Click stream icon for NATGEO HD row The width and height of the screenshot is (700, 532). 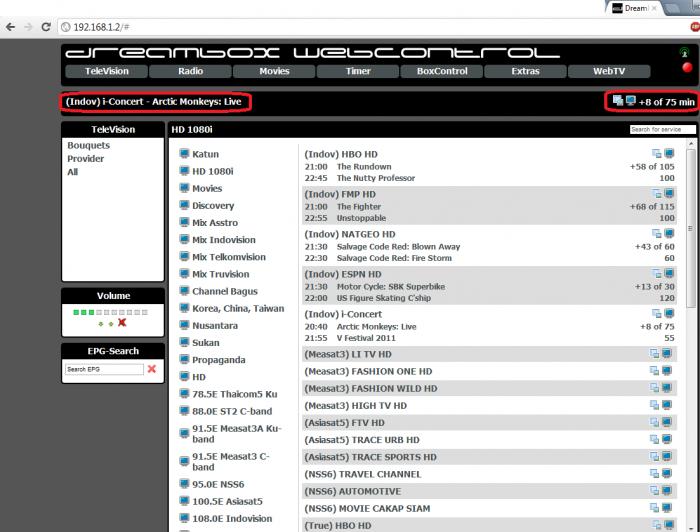[669, 233]
